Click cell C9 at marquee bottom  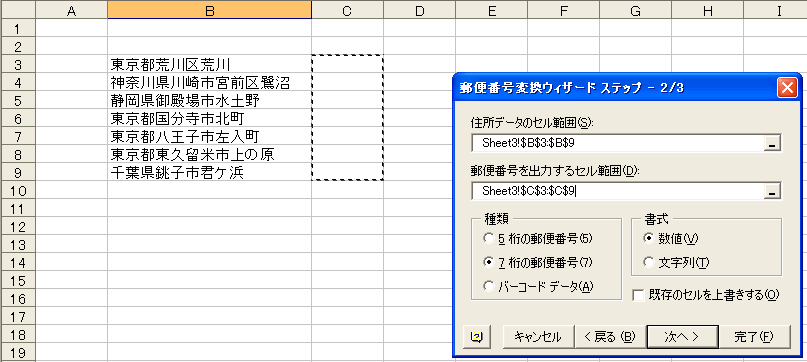pyautogui.click(x=347, y=173)
